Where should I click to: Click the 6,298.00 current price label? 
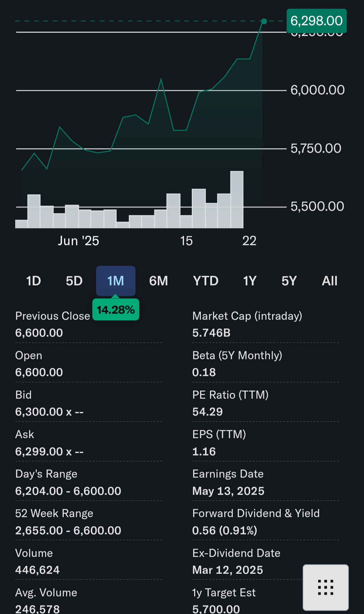[316, 21]
